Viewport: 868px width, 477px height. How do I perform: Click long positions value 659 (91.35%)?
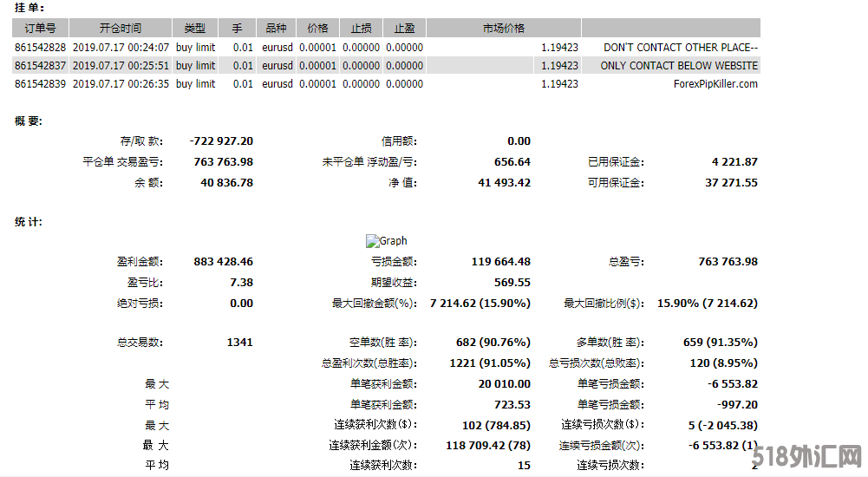[x=721, y=343]
